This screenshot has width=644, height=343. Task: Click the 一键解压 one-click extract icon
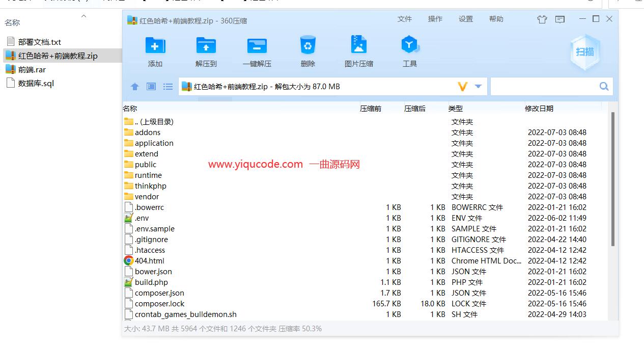(257, 45)
